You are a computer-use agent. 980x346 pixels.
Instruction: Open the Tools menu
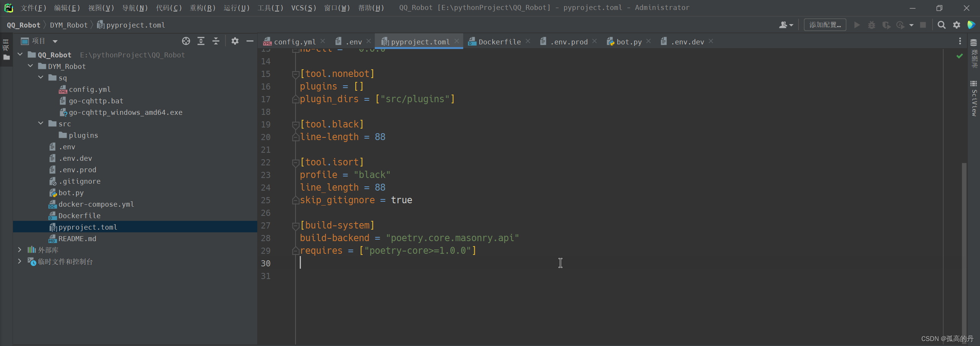click(270, 8)
